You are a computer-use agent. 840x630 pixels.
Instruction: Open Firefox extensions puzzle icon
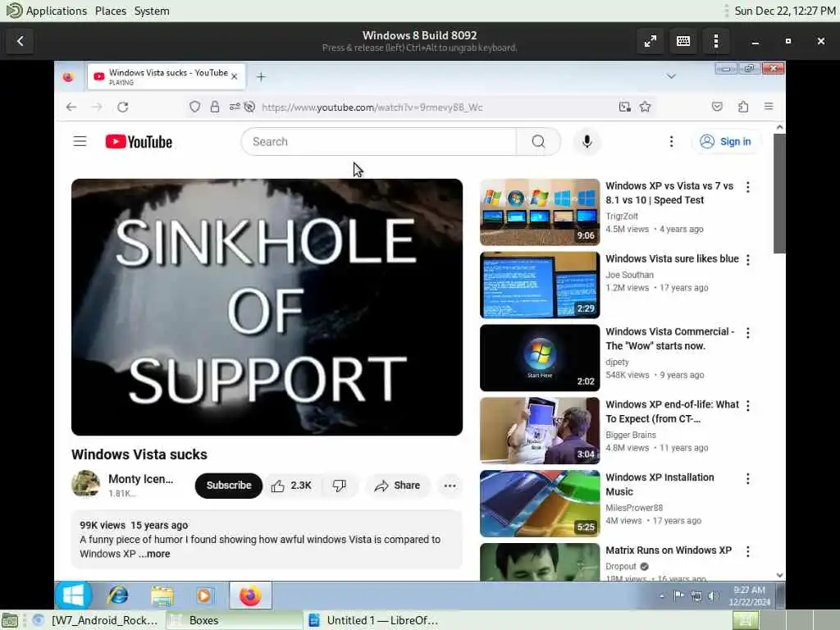(743, 107)
